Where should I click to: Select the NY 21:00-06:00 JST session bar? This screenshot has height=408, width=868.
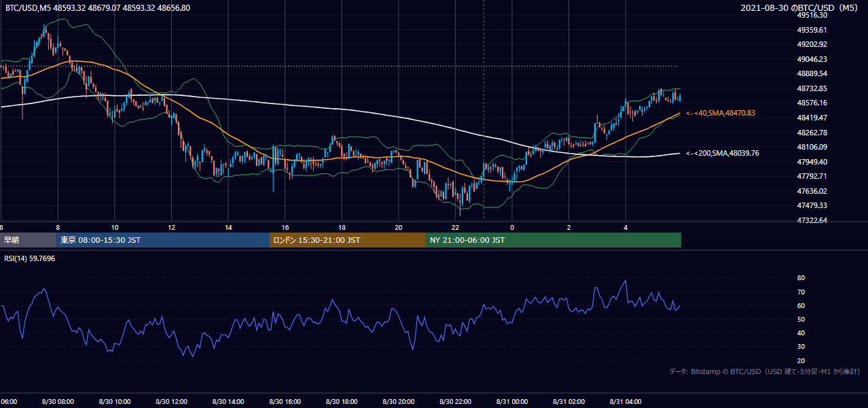point(554,240)
